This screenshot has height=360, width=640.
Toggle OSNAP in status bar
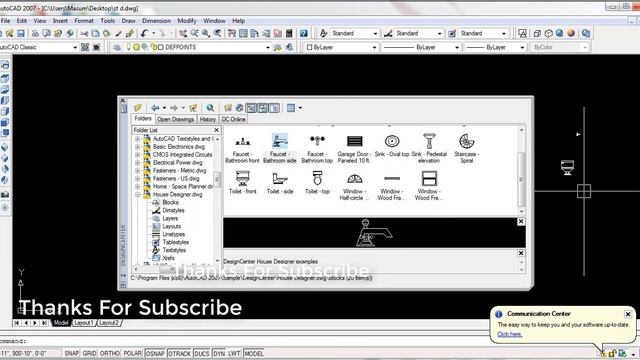pyautogui.click(x=155, y=353)
